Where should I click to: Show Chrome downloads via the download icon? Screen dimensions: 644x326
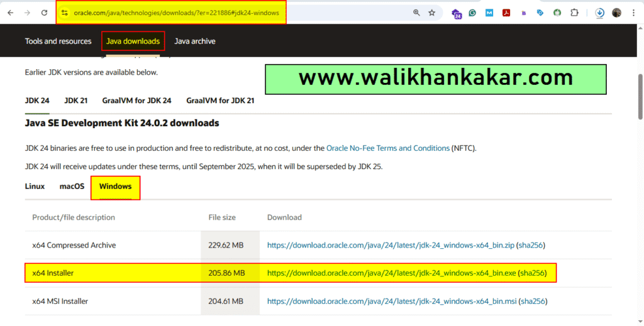coord(600,13)
